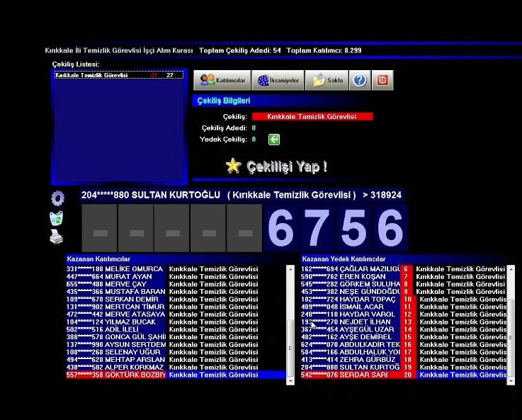The width and height of the screenshot is (522, 420).
Task: Start the draw with Çekilişi Yap
Action: click(x=277, y=166)
